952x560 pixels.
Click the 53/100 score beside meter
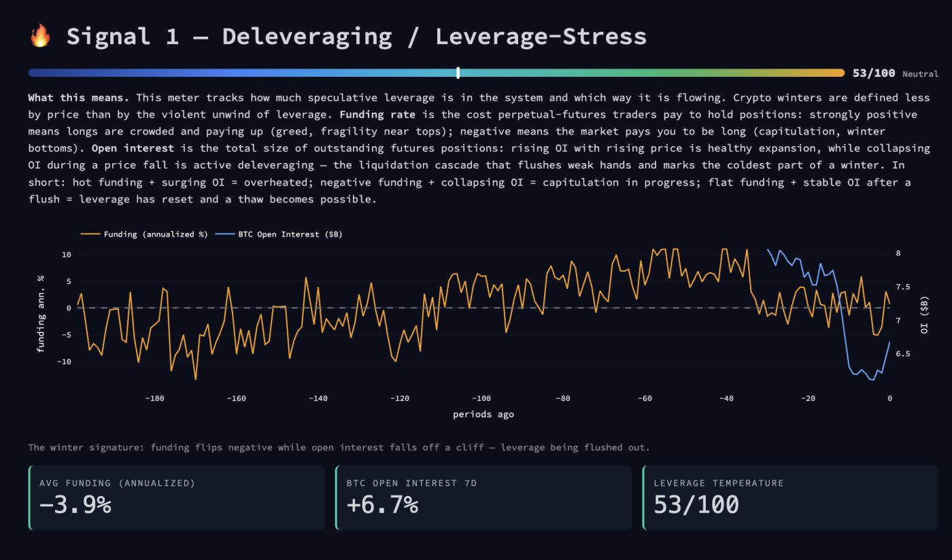tap(874, 73)
